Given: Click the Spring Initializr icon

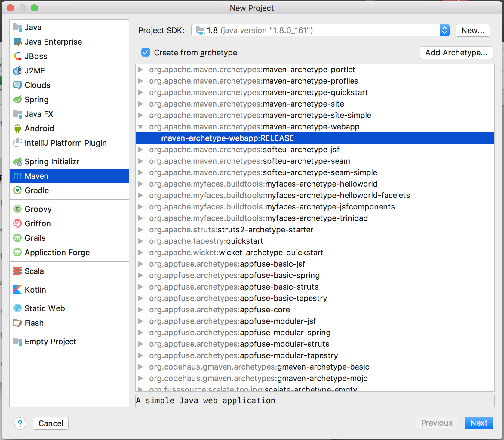Looking at the screenshot, I should (x=18, y=162).
